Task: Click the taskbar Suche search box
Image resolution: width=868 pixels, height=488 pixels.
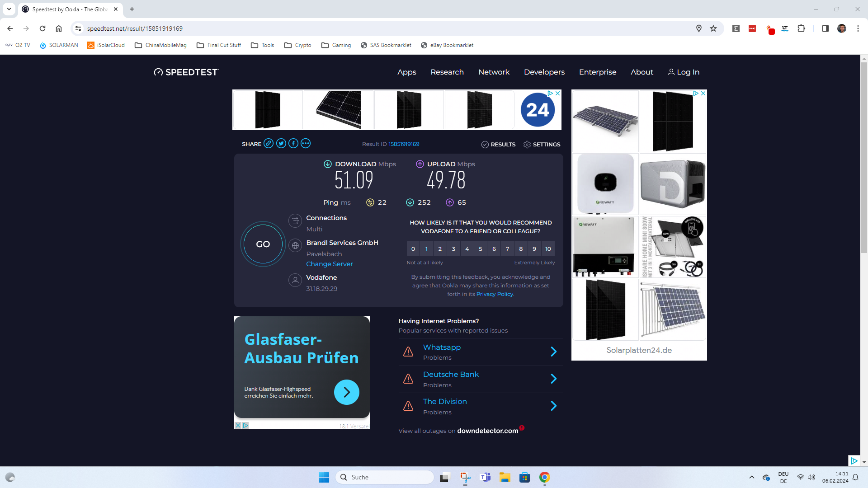Action: [x=385, y=477]
